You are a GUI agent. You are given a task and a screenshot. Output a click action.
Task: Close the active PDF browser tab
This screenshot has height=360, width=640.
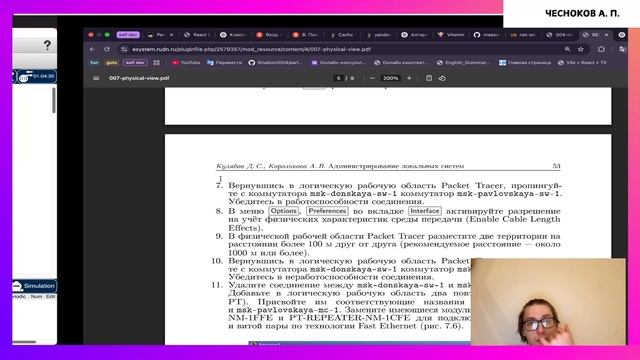[606, 35]
